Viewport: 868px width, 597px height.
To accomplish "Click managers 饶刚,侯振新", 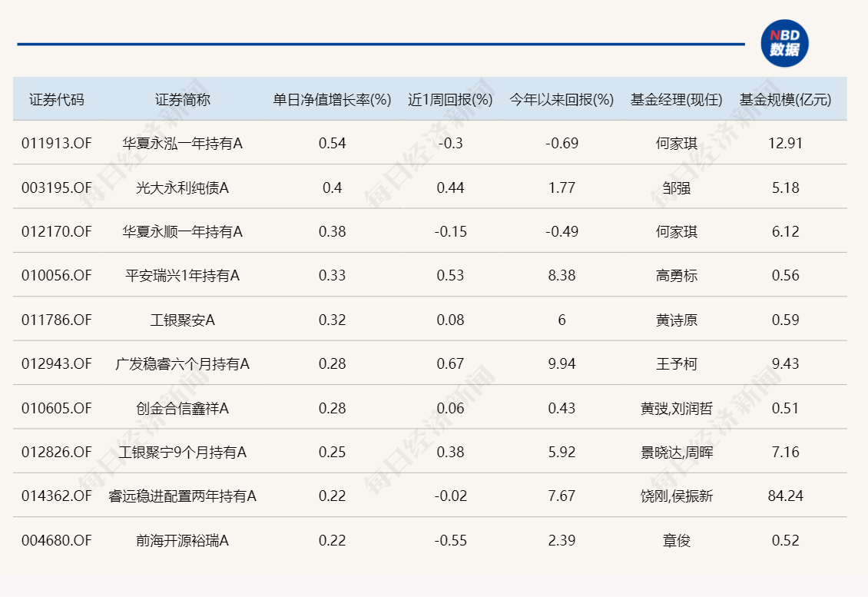I will tap(677, 496).
